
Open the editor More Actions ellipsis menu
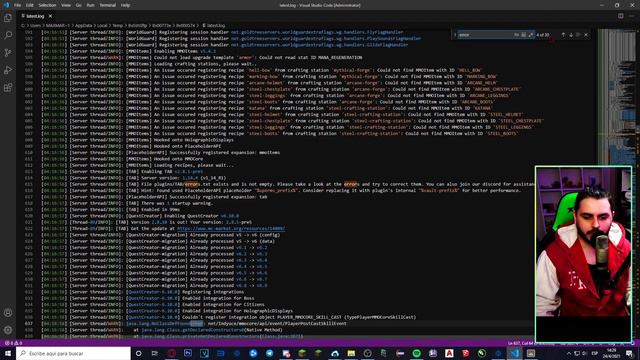(x=632, y=16)
